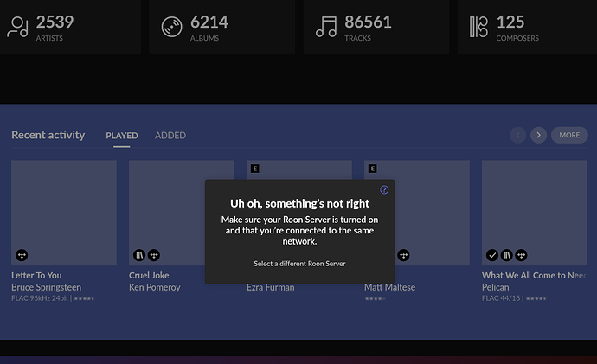The width and height of the screenshot is (597, 364).
Task: Open the Albums disc icon
Action: 171,27
